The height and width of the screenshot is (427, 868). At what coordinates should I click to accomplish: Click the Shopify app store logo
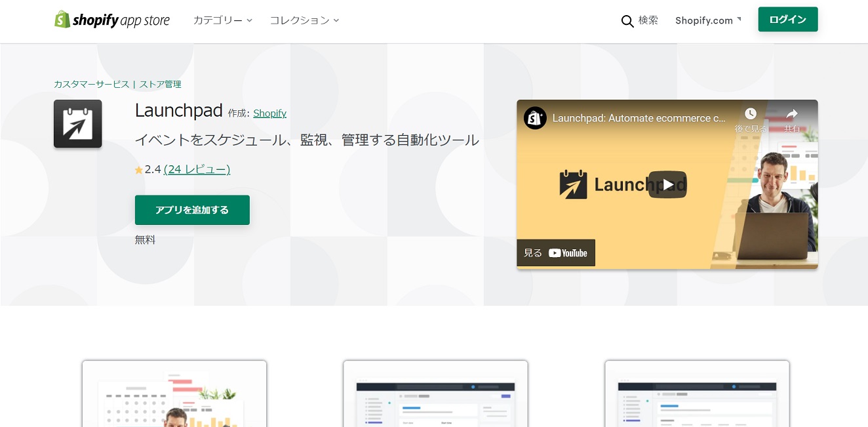coord(112,20)
